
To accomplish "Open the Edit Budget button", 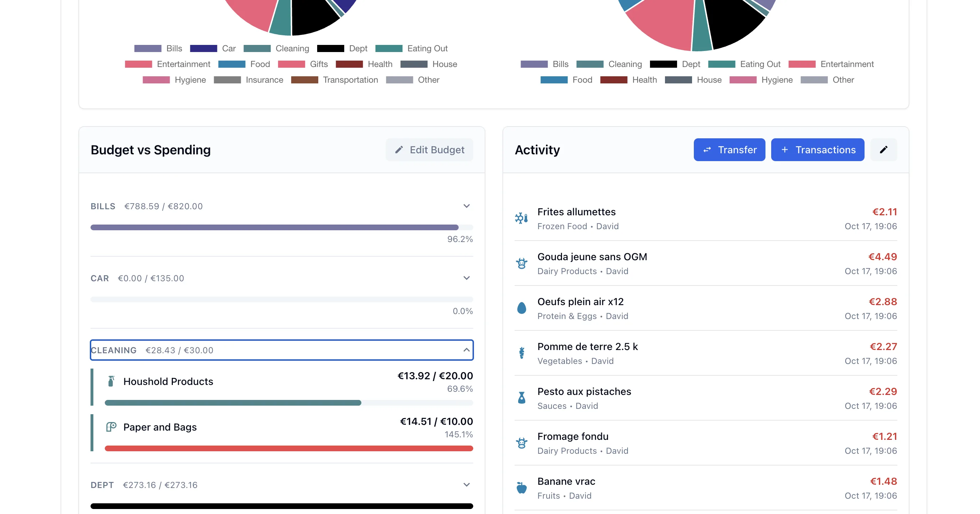I will click(429, 149).
